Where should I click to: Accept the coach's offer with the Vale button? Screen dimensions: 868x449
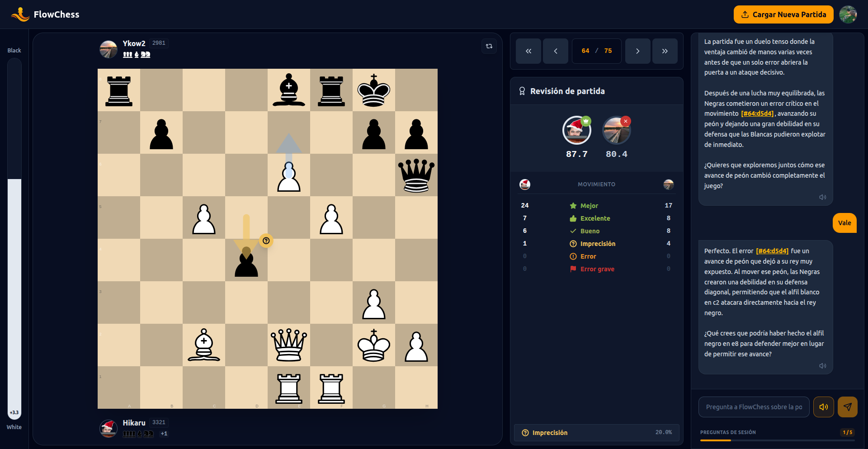pyautogui.click(x=844, y=223)
